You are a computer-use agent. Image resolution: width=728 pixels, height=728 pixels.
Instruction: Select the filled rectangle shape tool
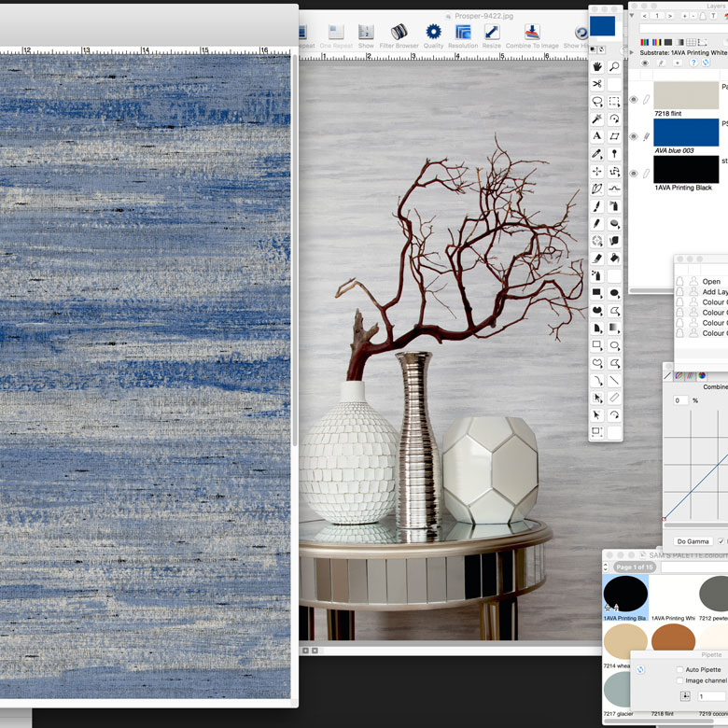597,293
